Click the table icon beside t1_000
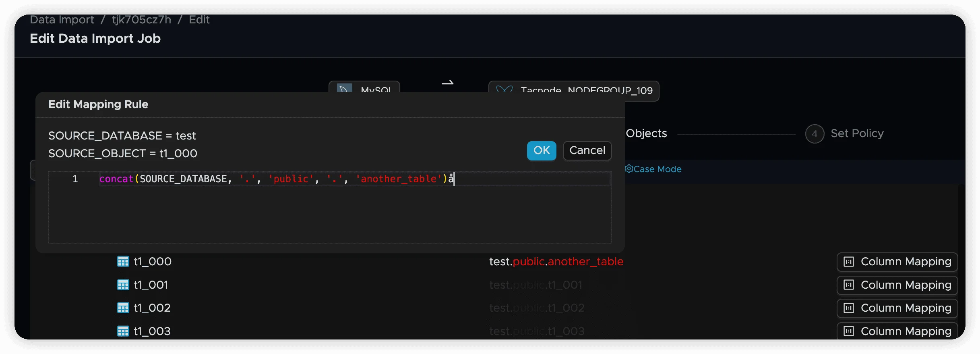 point(123,262)
